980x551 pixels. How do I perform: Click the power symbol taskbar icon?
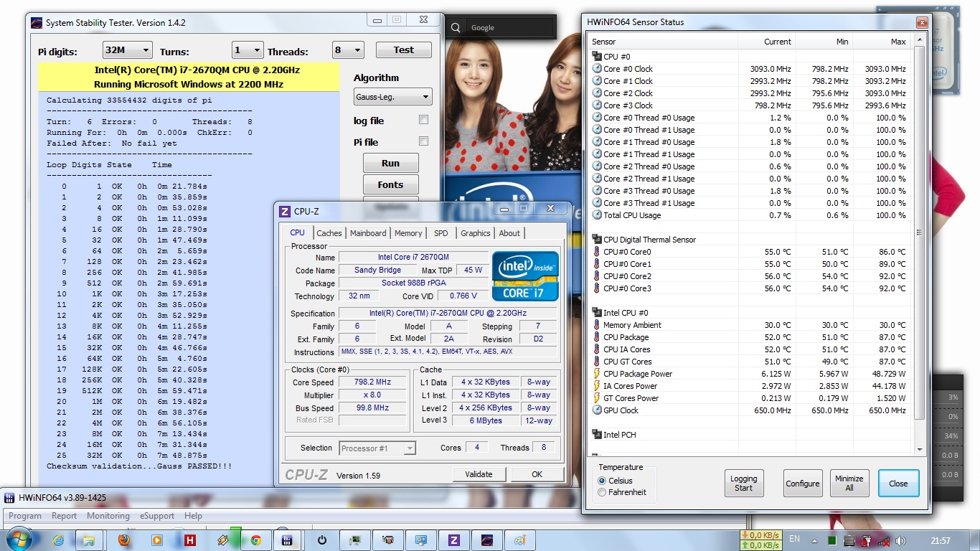point(322,540)
